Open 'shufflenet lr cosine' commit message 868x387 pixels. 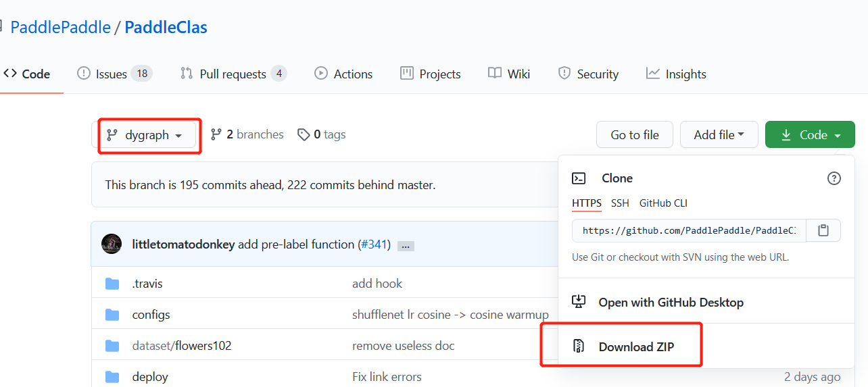pos(450,315)
